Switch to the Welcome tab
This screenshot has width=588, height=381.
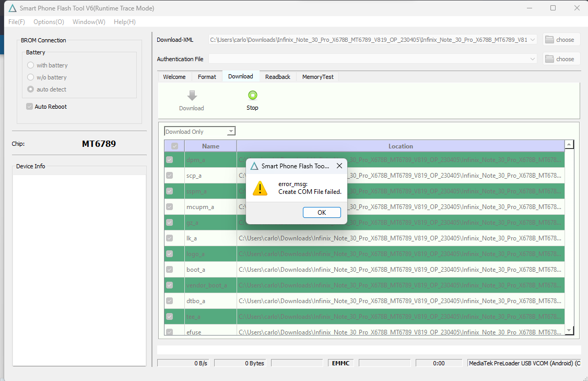(x=174, y=77)
